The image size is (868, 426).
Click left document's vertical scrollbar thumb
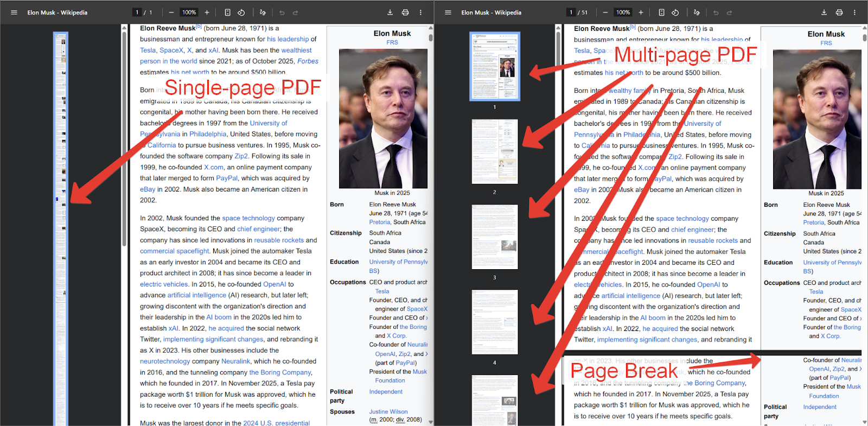pyautogui.click(x=431, y=38)
